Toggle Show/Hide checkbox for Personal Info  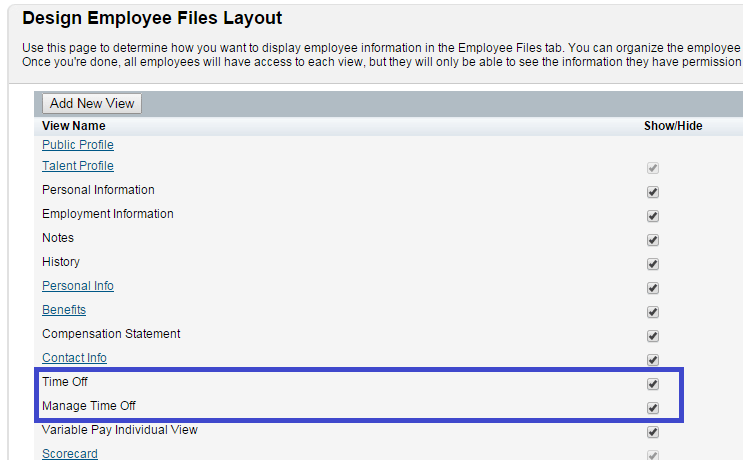(653, 288)
